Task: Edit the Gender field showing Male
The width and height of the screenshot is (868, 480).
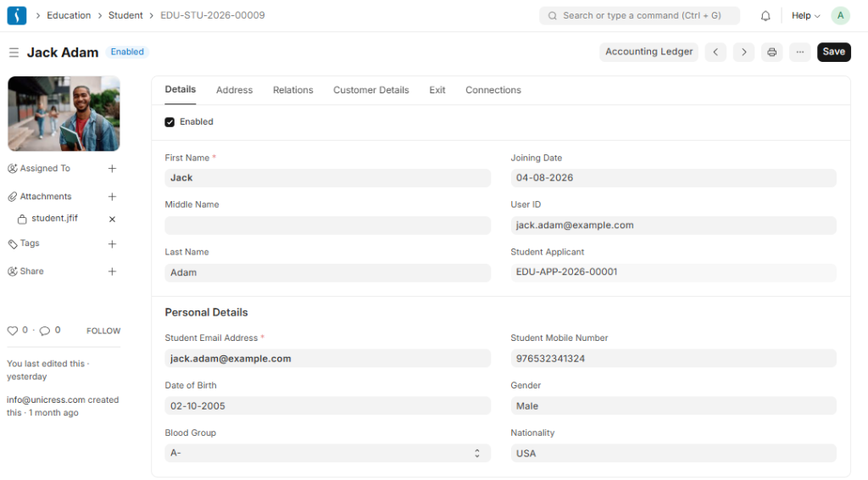Action: pos(673,406)
